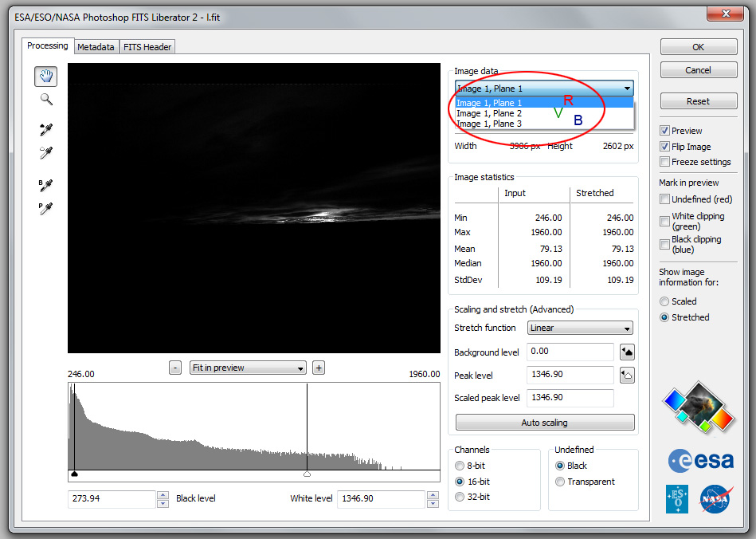This screenshot has height=539, width=756.
Task: Click the ESA logo
Action: pyautogui.click(x=701, y=460)
